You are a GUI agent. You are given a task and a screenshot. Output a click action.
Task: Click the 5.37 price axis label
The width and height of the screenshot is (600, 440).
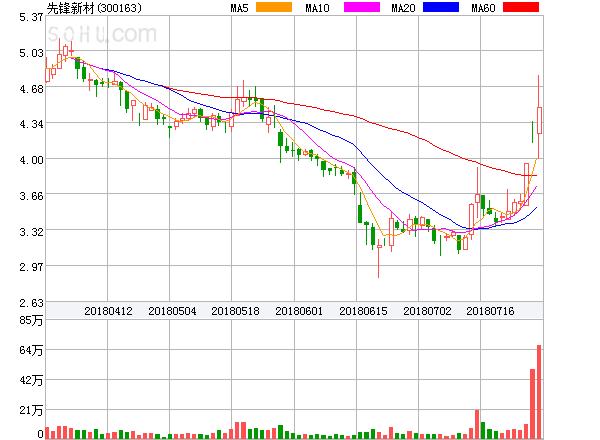(31, 17)
